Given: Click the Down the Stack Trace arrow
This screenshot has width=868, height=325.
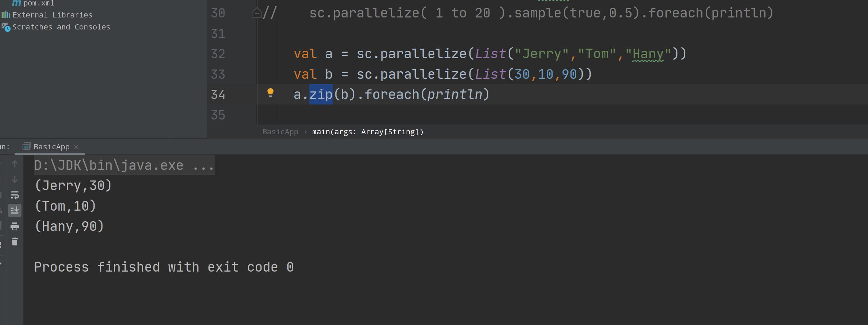Looking at the screenshot, I should tap(15, 179).
